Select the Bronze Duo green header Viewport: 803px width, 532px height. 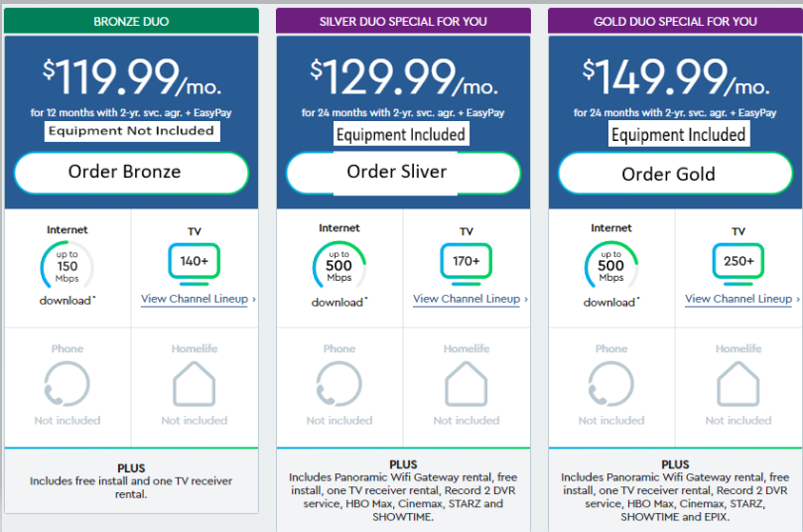coord(131,21)
